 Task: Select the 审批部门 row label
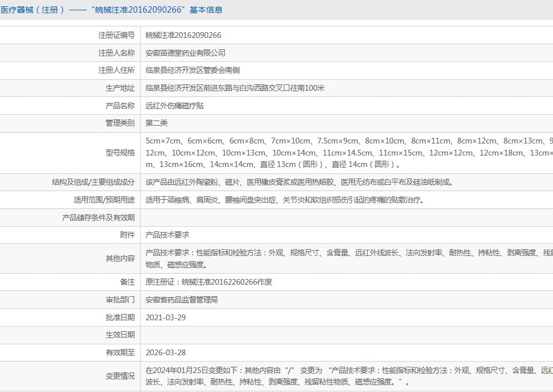click(x=120, y=300)
